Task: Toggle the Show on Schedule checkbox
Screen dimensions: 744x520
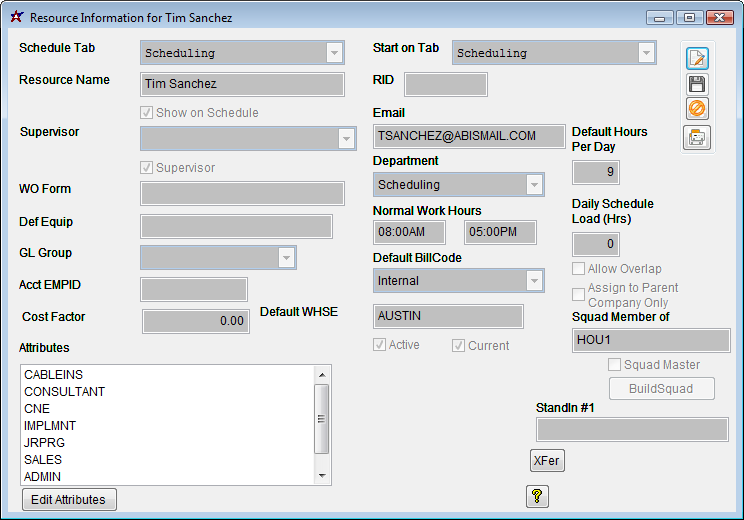Action: click(x=148, y=113)
